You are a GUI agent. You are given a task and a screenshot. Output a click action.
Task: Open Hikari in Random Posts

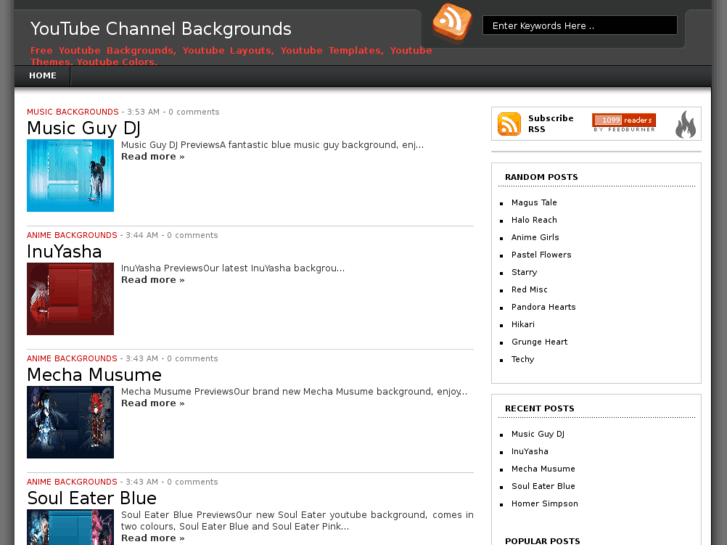pyautogui.click(x=523, y=324)
